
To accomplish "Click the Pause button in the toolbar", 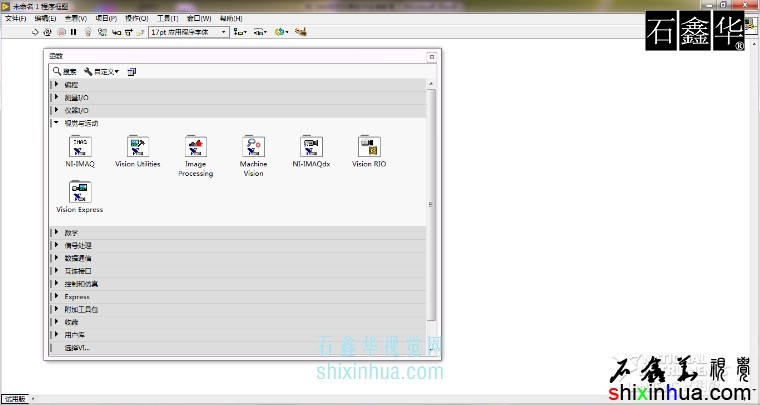I will 74,32.
